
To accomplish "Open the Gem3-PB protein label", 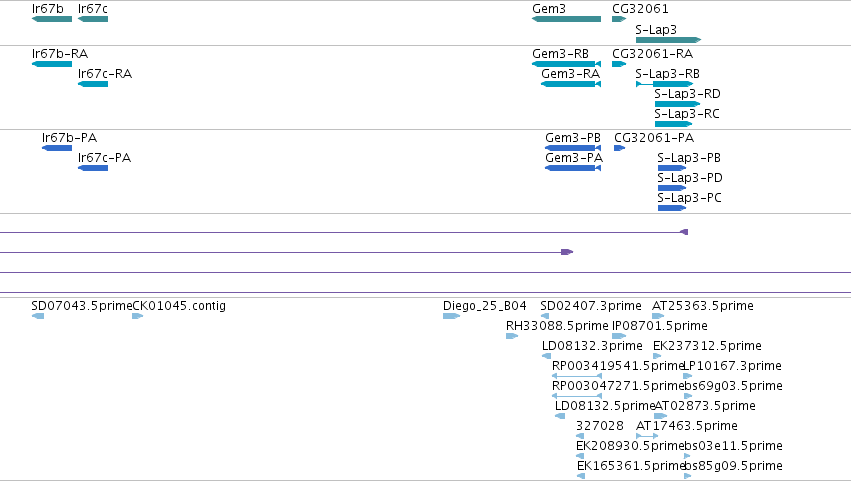I will click(x=573, y=138).
